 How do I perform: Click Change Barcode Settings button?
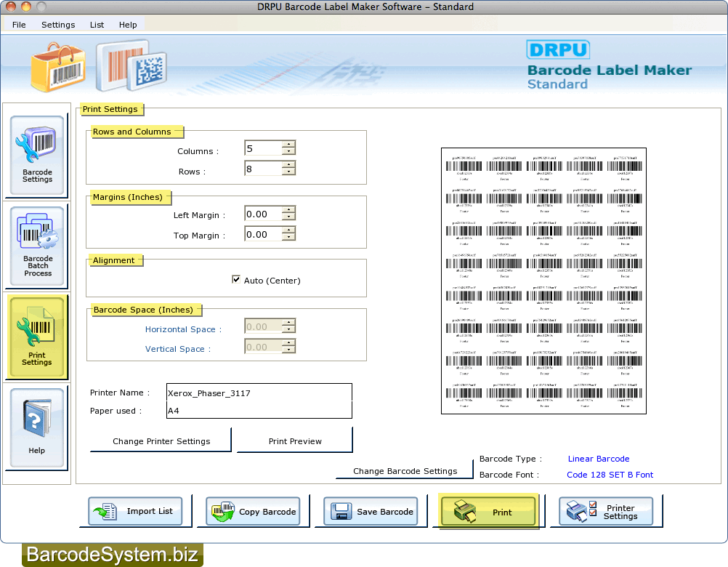point(405,471)
